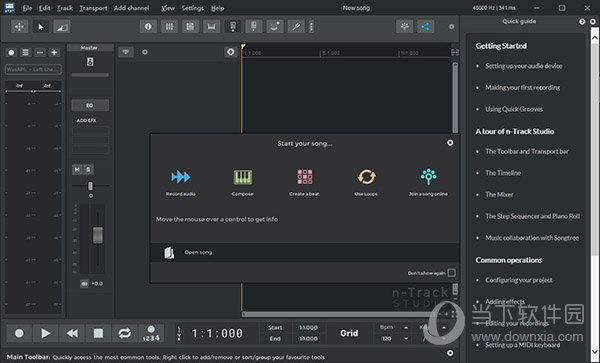The height and width of the screenshot is (363, 600).
Task: Increase Bpm with up arrow
Action: (406, 328)
